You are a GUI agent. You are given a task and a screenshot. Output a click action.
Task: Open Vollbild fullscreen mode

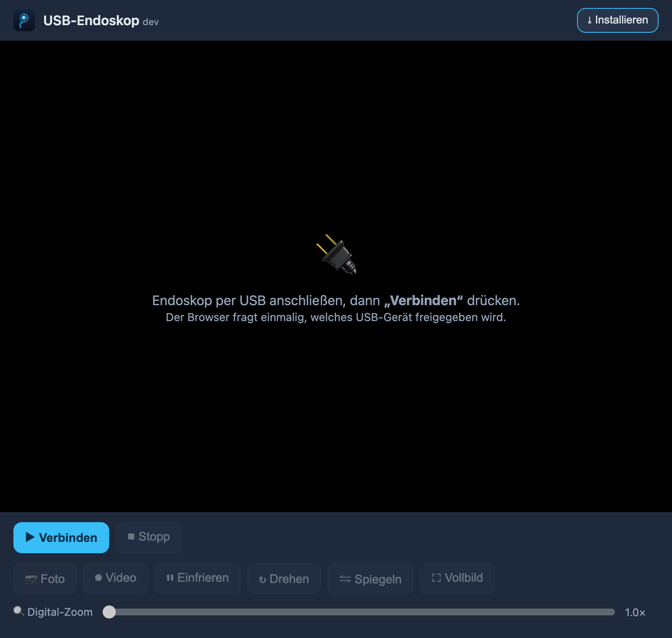point(457,578)
